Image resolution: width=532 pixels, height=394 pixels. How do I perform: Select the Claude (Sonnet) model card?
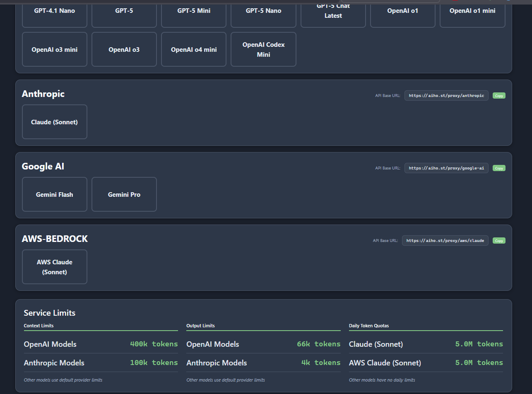(55, 122)
